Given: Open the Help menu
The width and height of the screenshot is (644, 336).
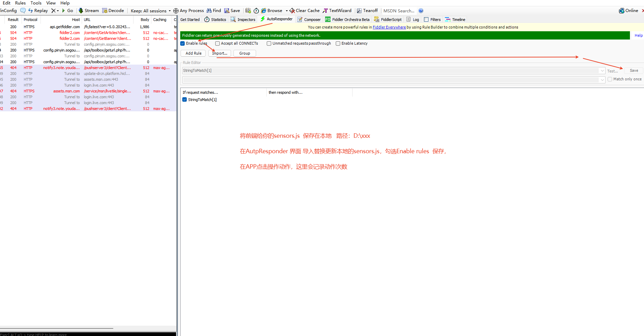Looking at the screenshot, I should pyautogui.click(x=65, y=3).
